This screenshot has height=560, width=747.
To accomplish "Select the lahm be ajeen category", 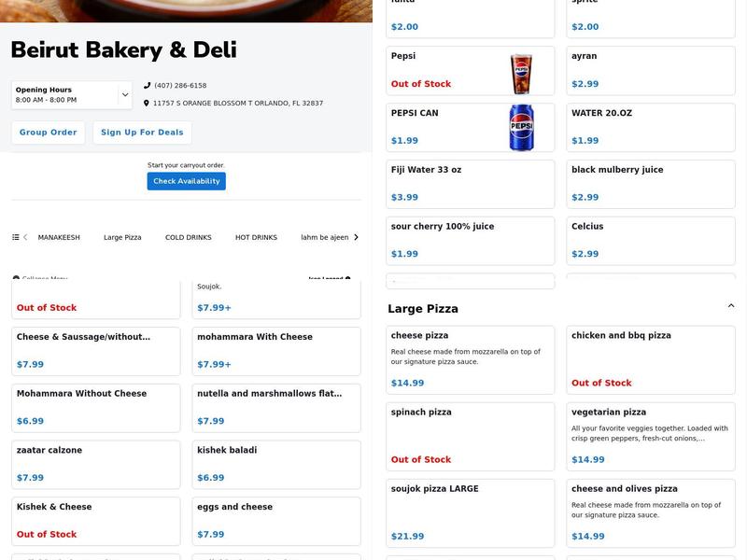I will pyautogui.click(x=325, y=237).
